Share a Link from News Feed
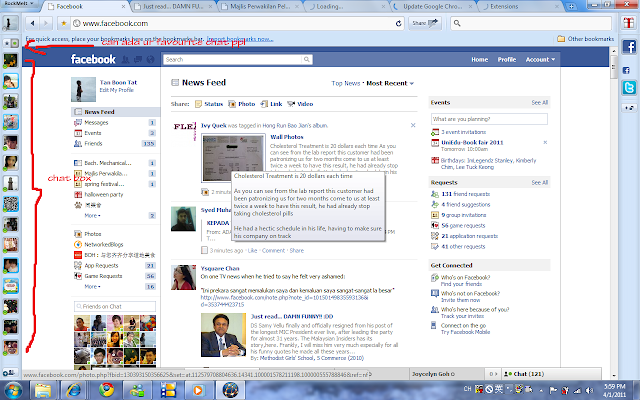The image size is (640, 400). (271, 104)
